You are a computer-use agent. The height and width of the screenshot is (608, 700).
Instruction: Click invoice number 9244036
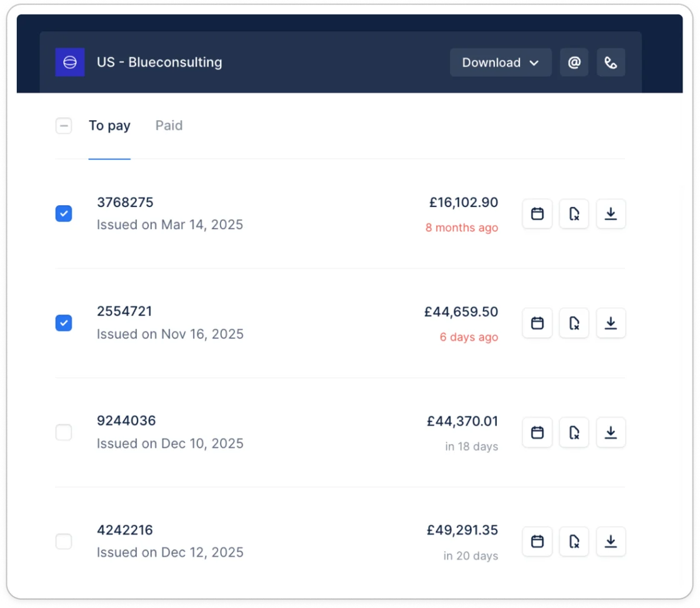(x=126, y=421)
